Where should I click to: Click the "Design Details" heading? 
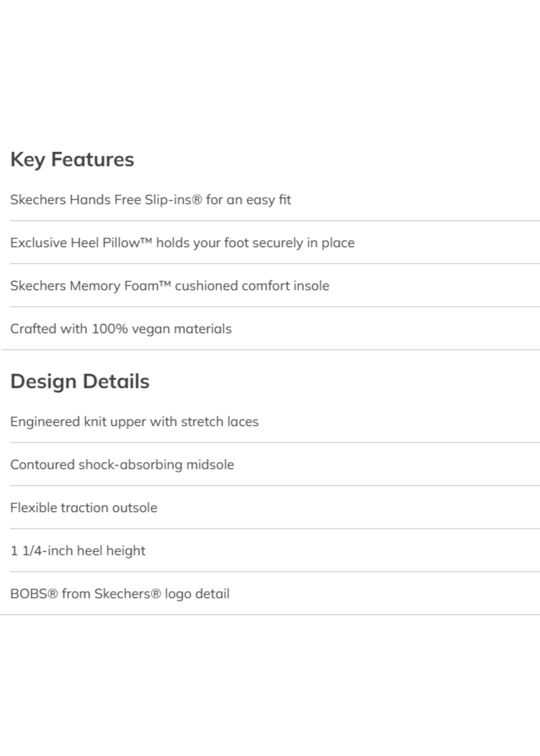[80, 381]
